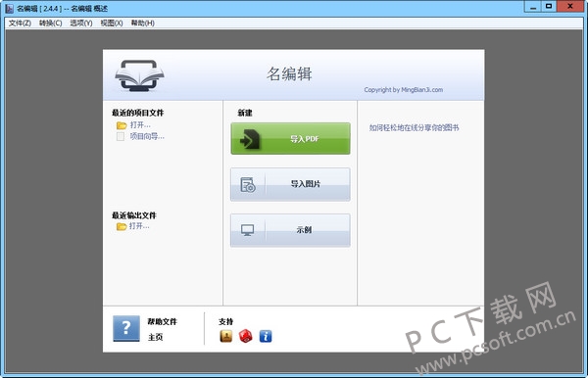This screenshot has height=378, width=588.
Task: Open the 视图(X) menu
Action: point(112,24)
